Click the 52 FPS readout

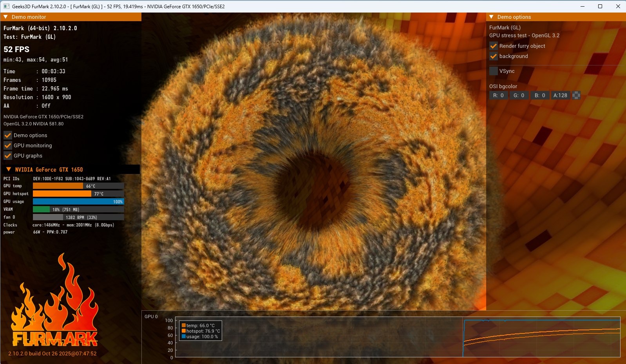click(16, 49)
